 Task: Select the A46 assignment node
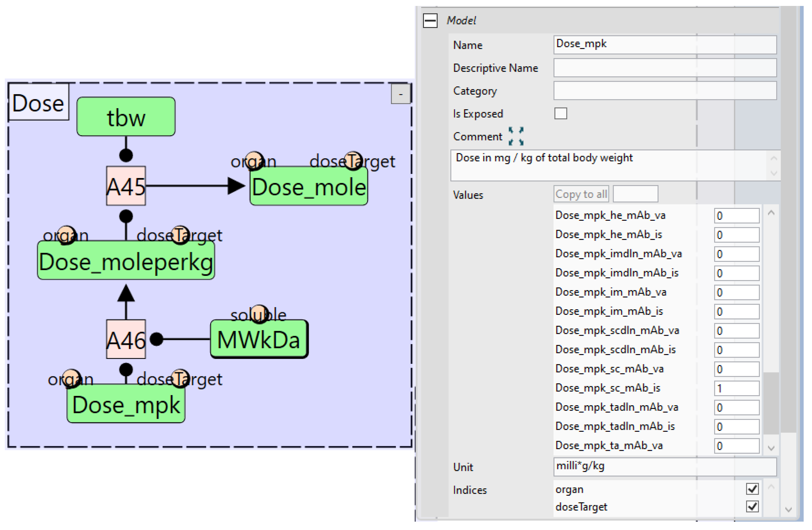pyautogui.click(x=126, y=339)
